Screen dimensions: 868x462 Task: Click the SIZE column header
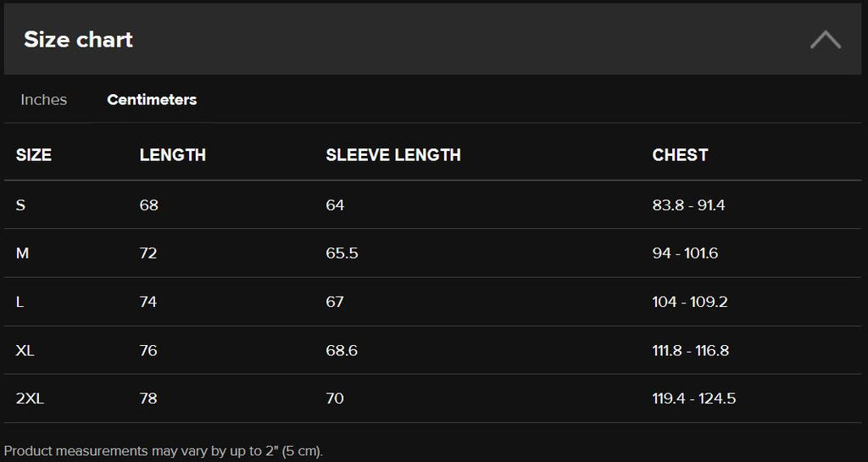(34, 155)
